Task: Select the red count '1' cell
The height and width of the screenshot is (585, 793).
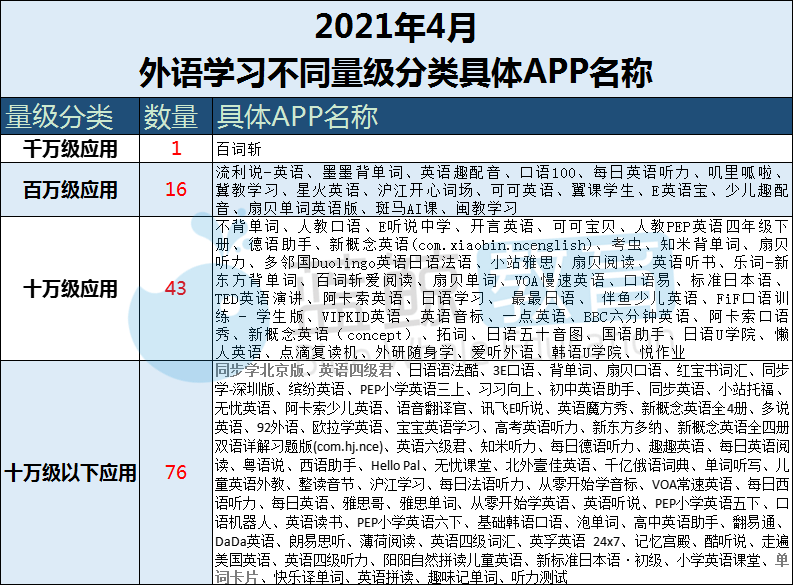Action: [176, 149]
